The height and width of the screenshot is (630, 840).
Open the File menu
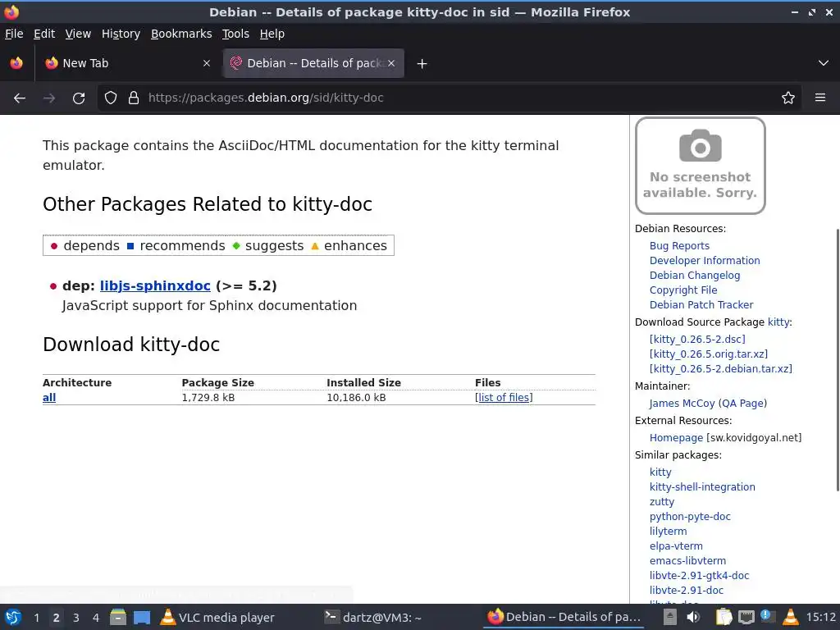[14, 34]
